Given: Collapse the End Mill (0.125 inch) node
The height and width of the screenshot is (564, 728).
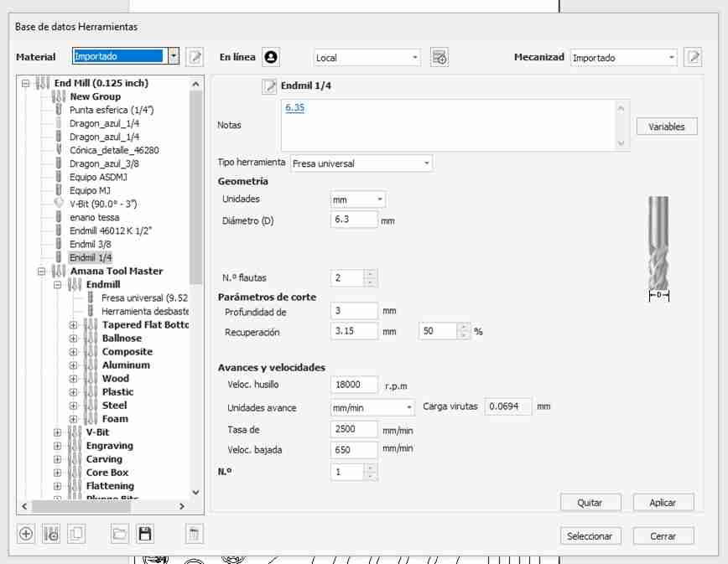Looking at the screenshot, I should [x=25, y=84].
